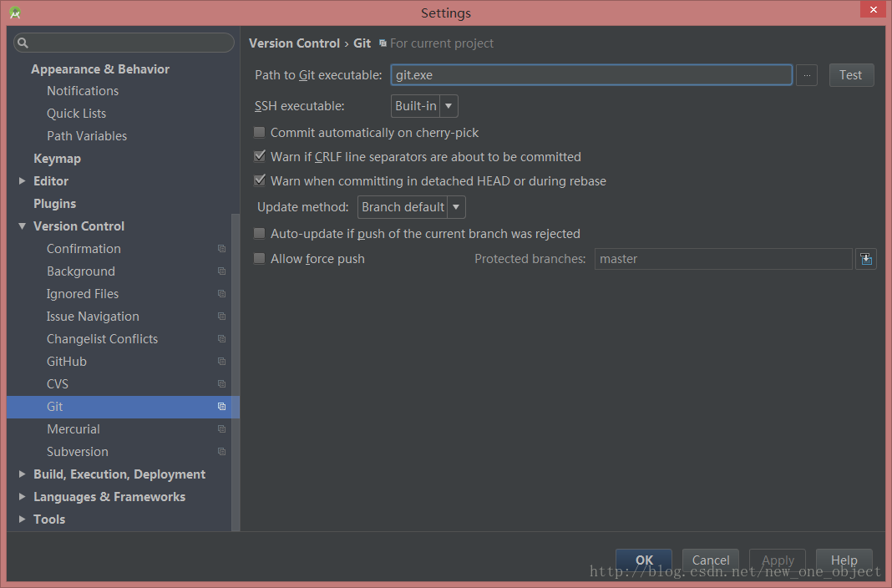Open the Notifications settings page

[x=83, y=91]
